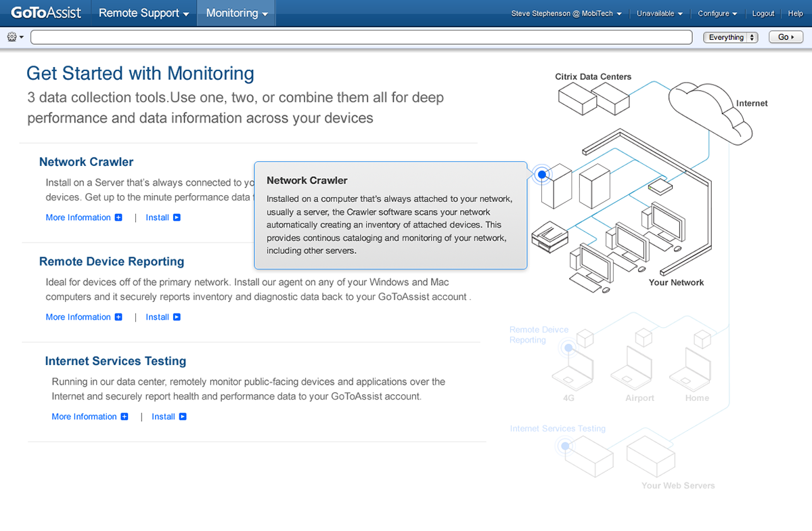Click plus icon beside Internet Services Testing More Information
The width and height of the screenshot is (812, 531).
point(125,417)
